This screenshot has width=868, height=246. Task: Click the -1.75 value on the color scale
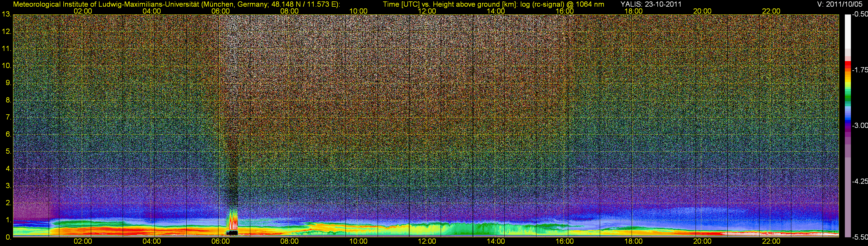860,70
